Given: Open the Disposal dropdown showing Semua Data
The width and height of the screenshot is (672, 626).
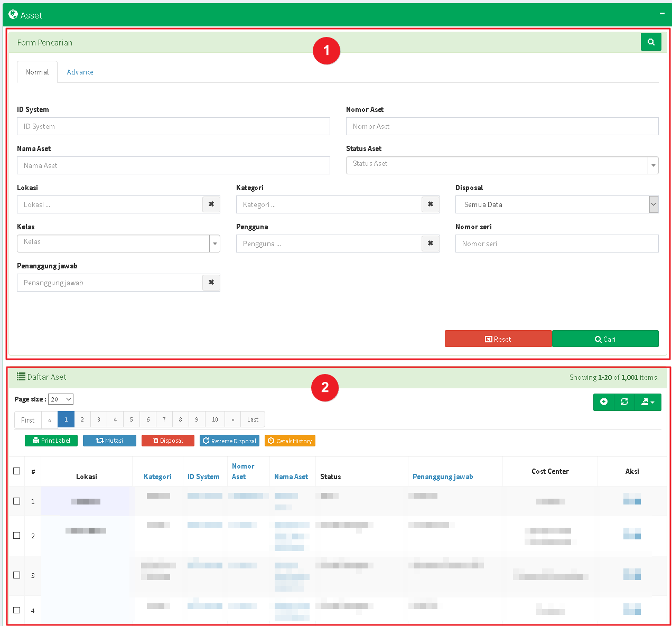Looking at the screenshot, I should coord(556,204).
